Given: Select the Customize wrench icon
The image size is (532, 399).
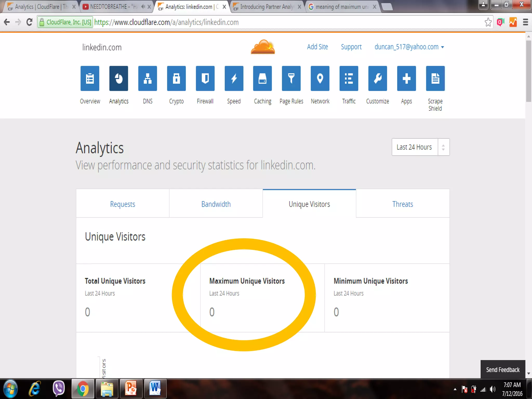Looking at the screenshot, I should point(377,78).
